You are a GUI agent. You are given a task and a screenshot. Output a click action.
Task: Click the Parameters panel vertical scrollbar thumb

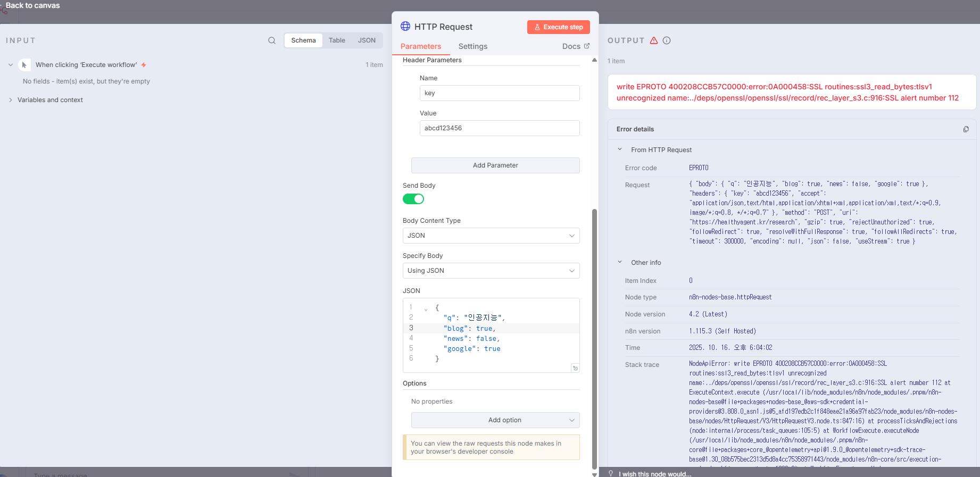pos(594,338)
